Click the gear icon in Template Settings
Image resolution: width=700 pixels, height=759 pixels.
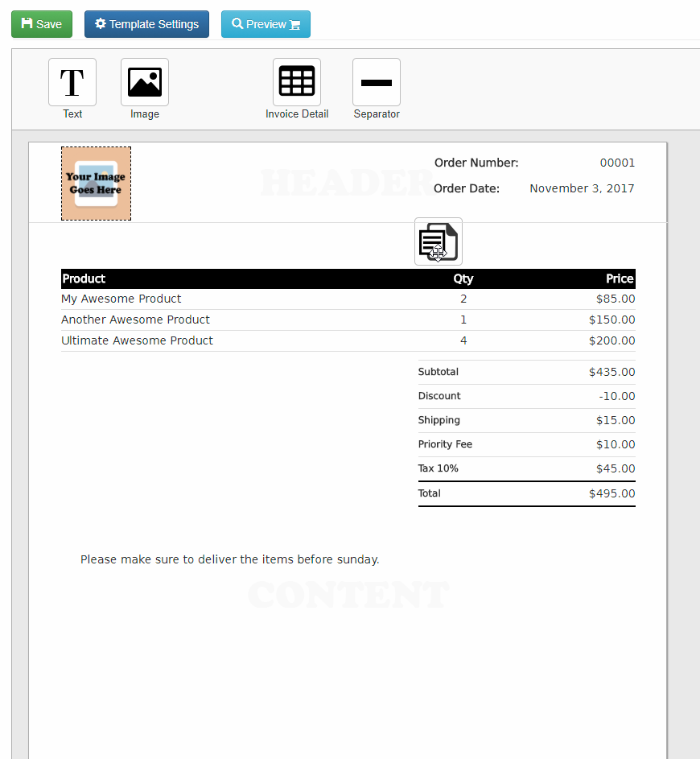click(100, 23)
